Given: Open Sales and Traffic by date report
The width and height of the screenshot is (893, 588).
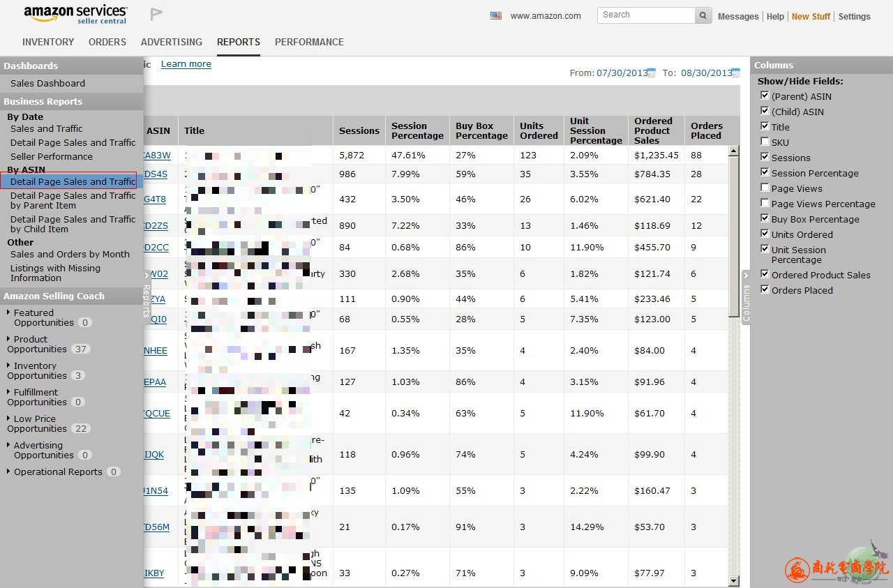Looking at the screenshot, I should coord(46,128).
